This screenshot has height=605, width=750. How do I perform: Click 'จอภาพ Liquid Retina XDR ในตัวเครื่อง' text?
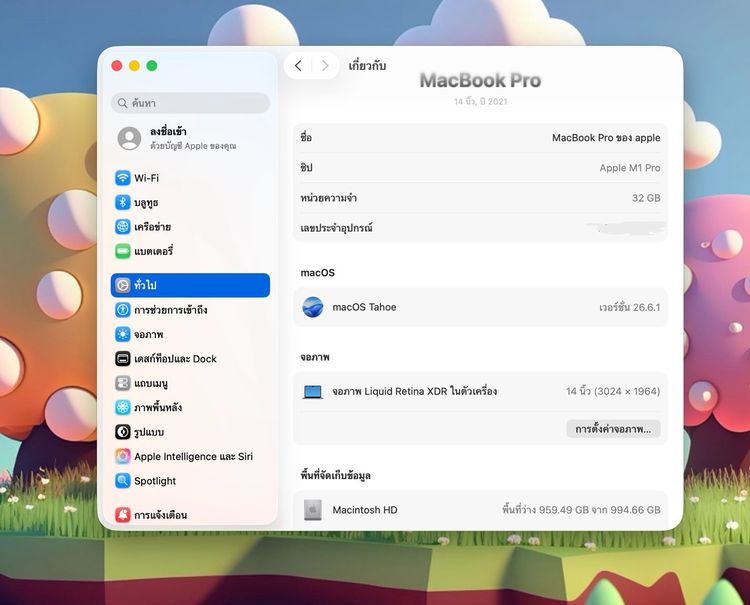pos(415,391)
